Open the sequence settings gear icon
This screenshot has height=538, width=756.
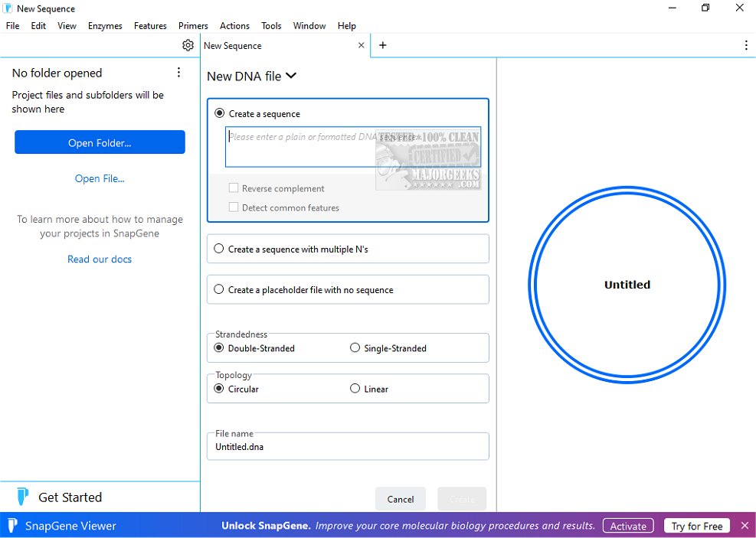pos(188,45)
